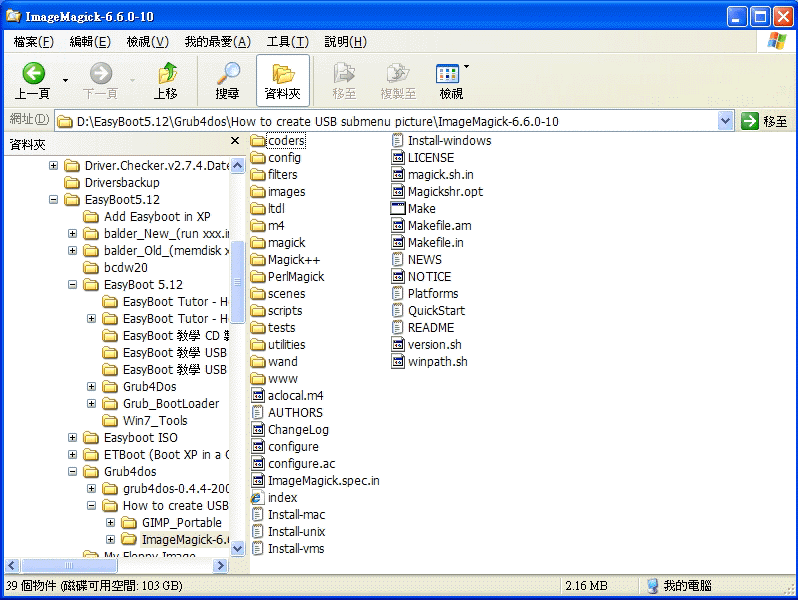Toggle the Folders (資料夾) pane button
The image size is (798, 600).
283,80
